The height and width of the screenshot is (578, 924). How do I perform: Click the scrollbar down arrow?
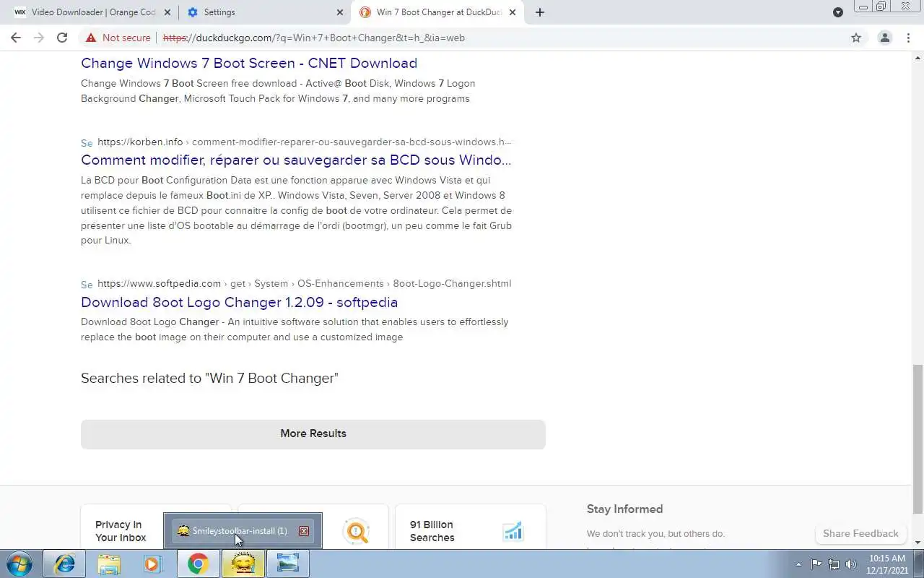tap(918, 543)
